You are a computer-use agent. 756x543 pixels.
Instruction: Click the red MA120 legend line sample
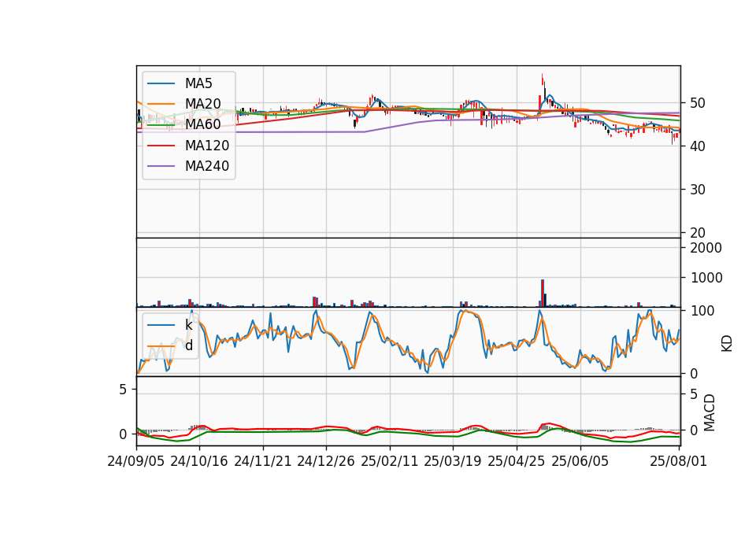click(x=161, y=145)
